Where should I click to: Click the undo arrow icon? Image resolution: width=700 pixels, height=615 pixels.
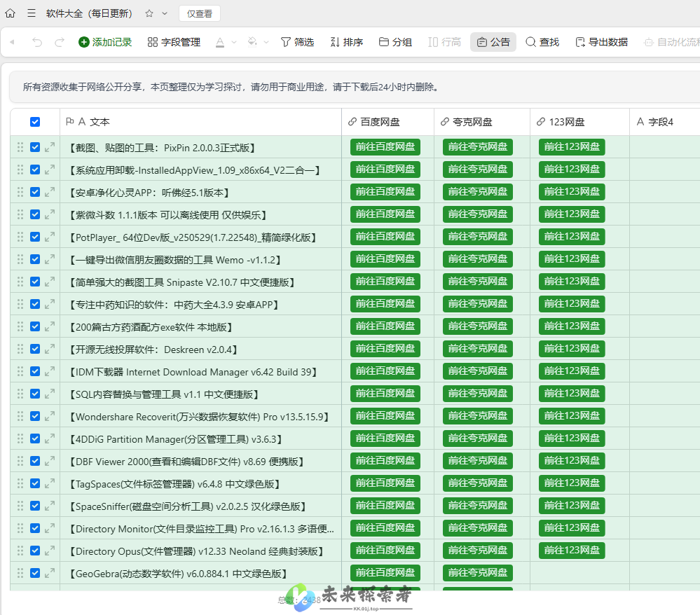[x=37, y=42]
